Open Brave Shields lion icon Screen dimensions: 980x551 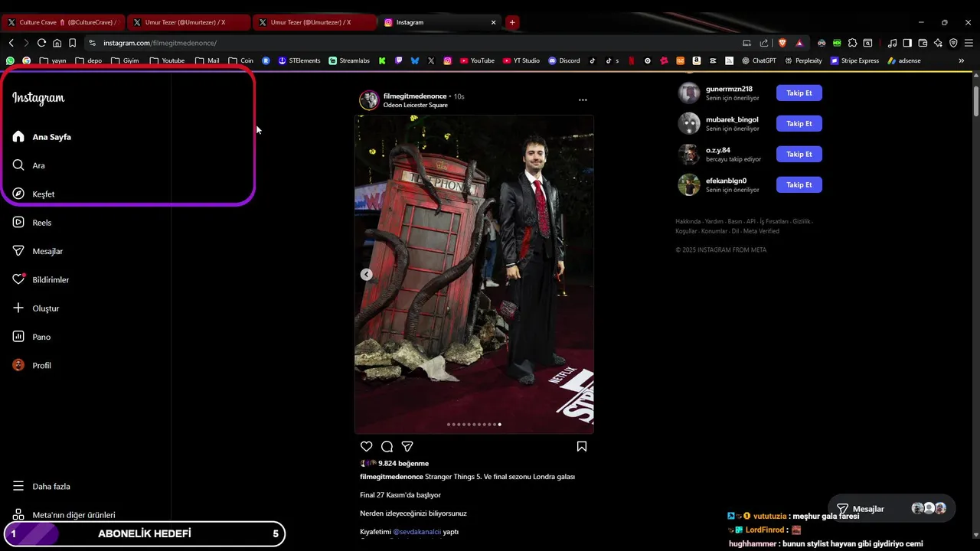782,43
